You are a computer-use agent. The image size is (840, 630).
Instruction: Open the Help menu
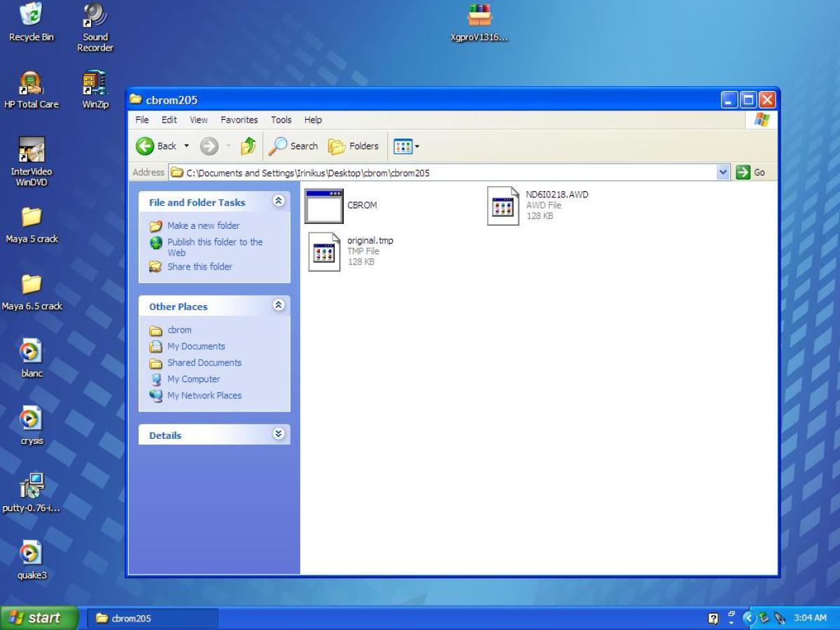(313, 120)
